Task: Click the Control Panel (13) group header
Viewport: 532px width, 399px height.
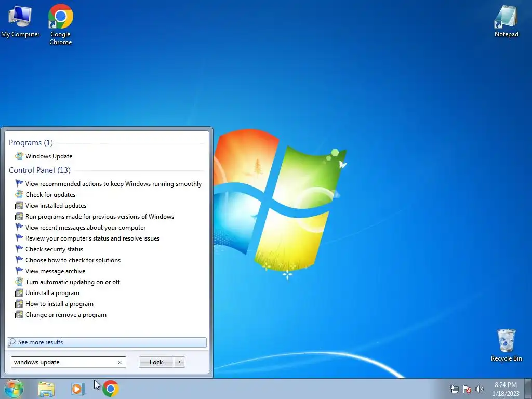Action: tap(39, 170)
